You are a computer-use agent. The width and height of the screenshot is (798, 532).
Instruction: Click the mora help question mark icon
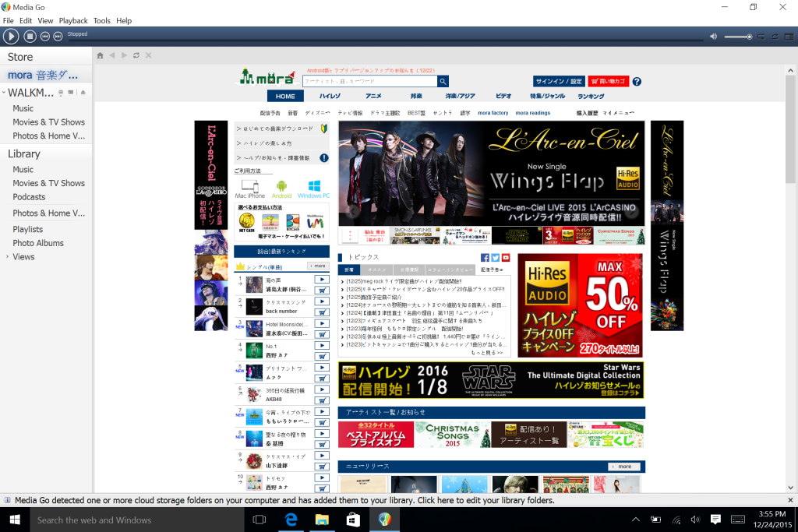pyautogui.click(x=637, y=81)
